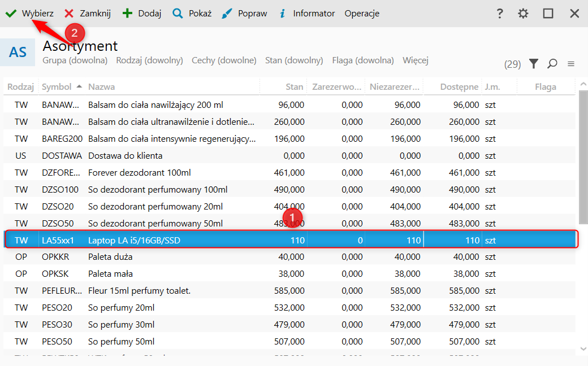The height and width of the screenshot is (366, 588).
Task: Click the Dostępne value 585,000
Action: 464,291
